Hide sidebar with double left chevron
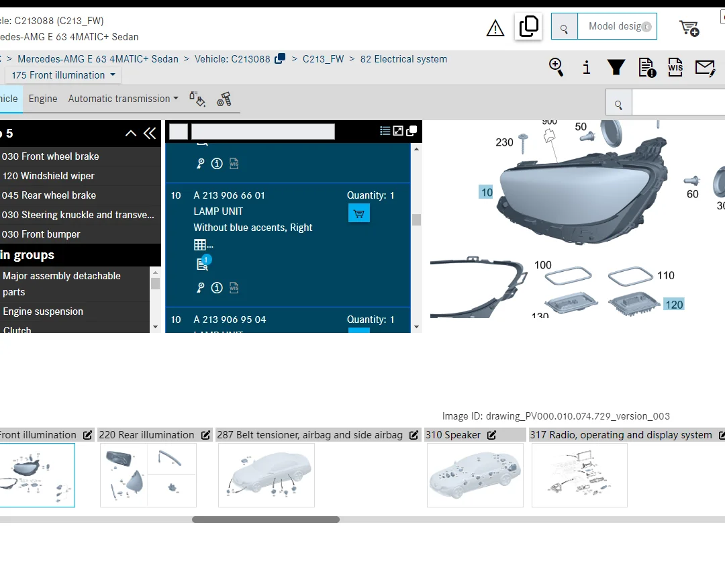Viewport: 725px width, 588px height. tap(150, 134)
